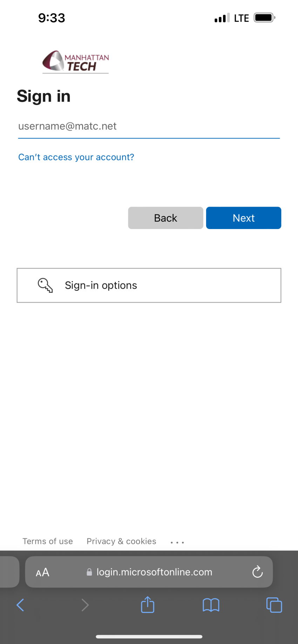Tap the padlock in the address bar
The width and height of the screenshot is (298, 644).
[x=89, y=572]
